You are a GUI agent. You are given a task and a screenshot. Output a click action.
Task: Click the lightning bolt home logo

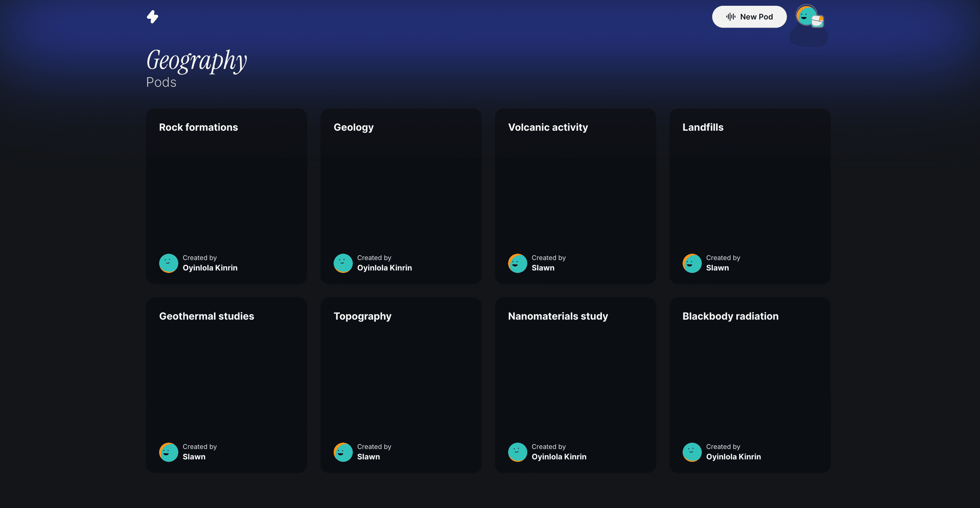point(152,17)
